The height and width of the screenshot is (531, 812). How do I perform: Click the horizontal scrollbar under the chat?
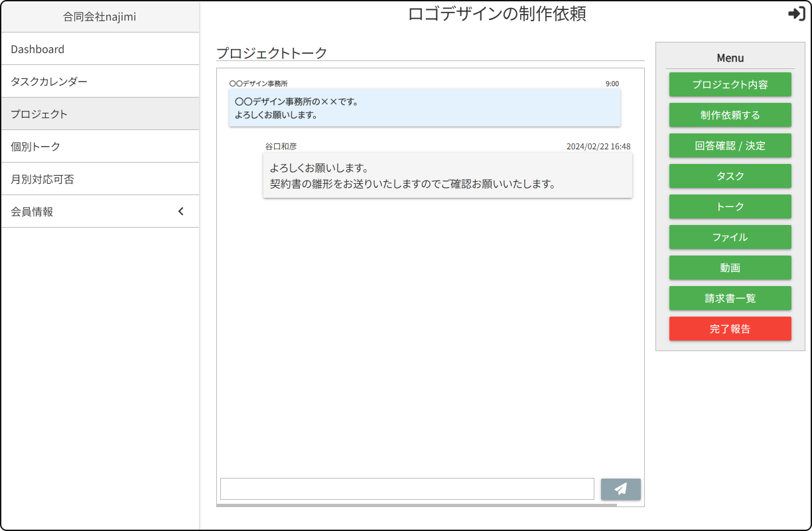(416, 505)
